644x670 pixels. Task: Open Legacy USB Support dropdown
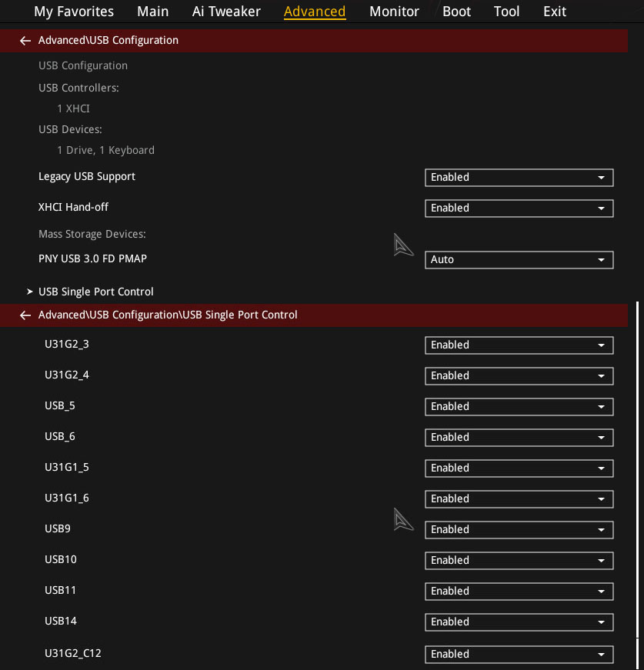pos(519,178)
